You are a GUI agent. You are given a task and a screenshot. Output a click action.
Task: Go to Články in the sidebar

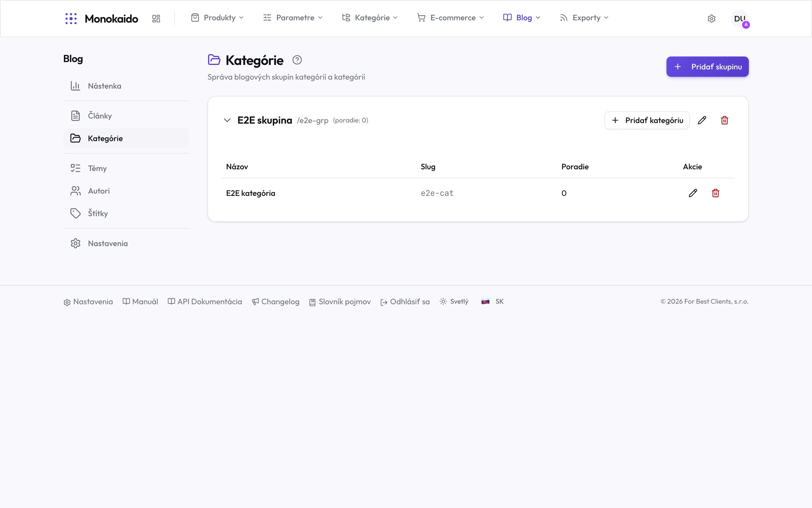(126, 116)
